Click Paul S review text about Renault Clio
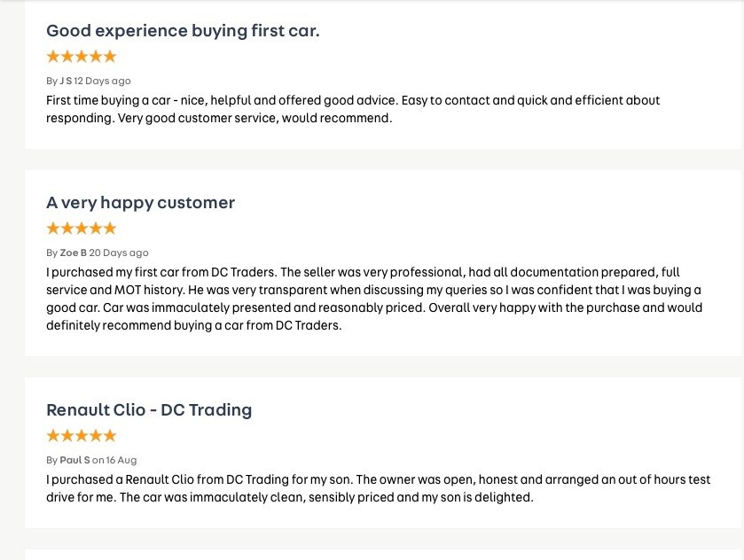 (378, 488)
